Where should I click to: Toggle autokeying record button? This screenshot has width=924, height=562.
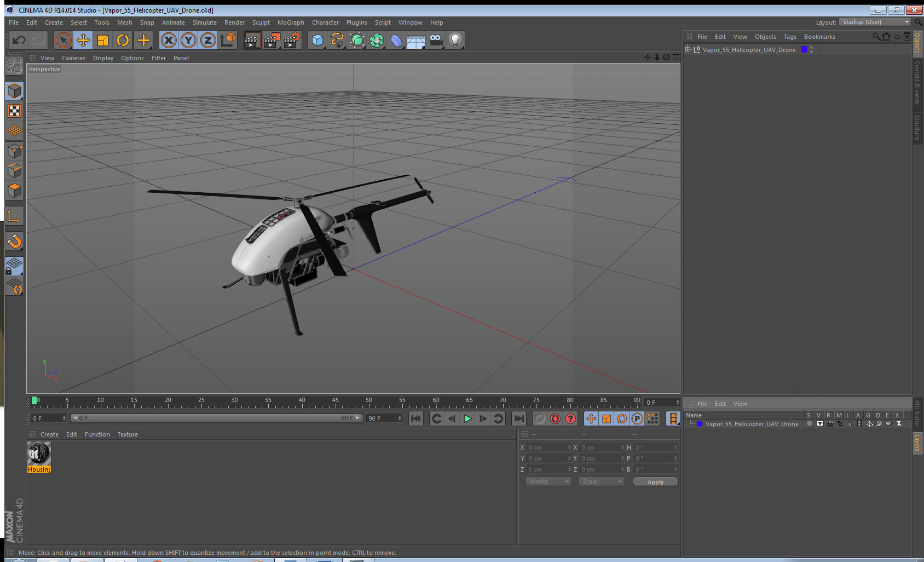point(555,418)
